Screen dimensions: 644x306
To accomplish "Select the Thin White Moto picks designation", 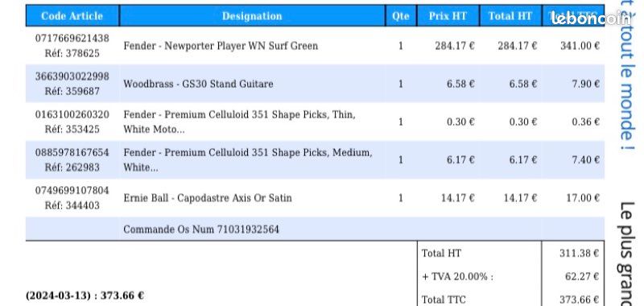I will 239,122.
